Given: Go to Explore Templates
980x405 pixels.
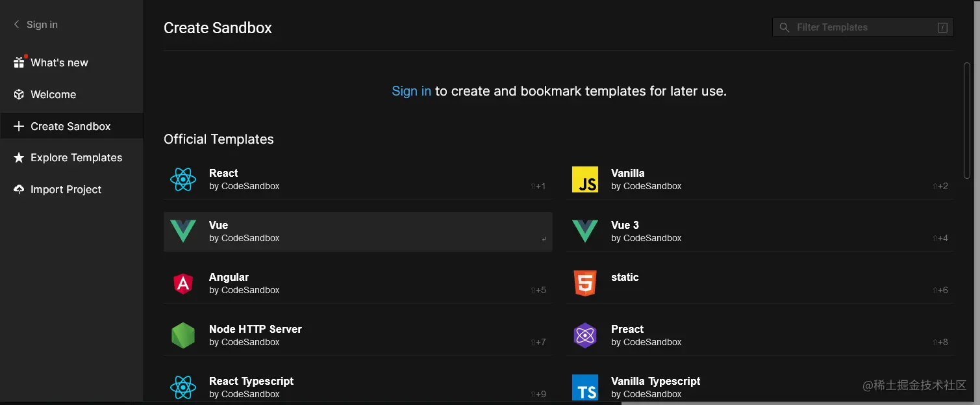Looking at the screenshot, I should pos(76,157).
